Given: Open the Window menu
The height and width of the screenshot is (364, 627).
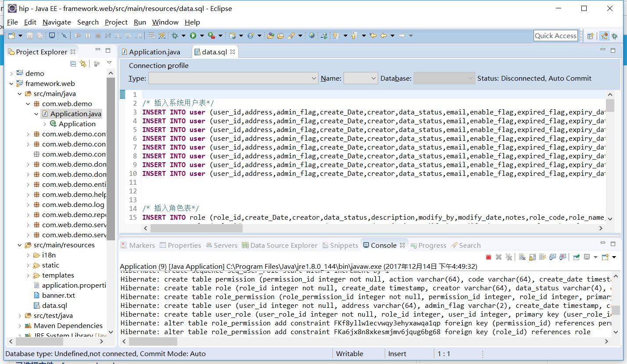Looking at the screenshot, I should pyautogui.click(x=165, y=22).
